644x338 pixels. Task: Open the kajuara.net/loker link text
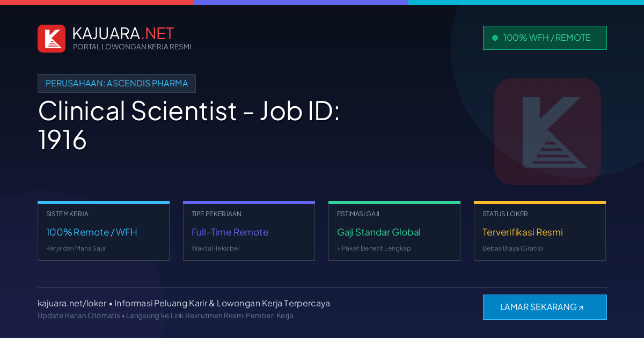(72, 303)
